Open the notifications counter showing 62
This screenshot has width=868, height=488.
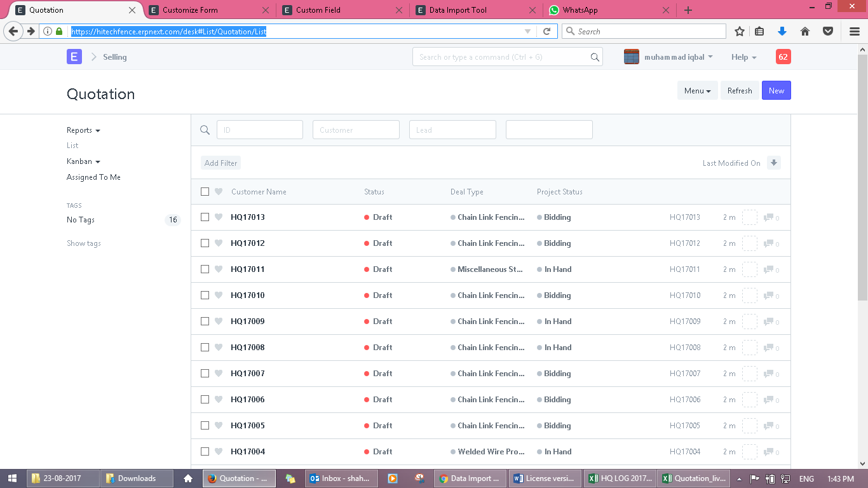click(x=783, y=57)
